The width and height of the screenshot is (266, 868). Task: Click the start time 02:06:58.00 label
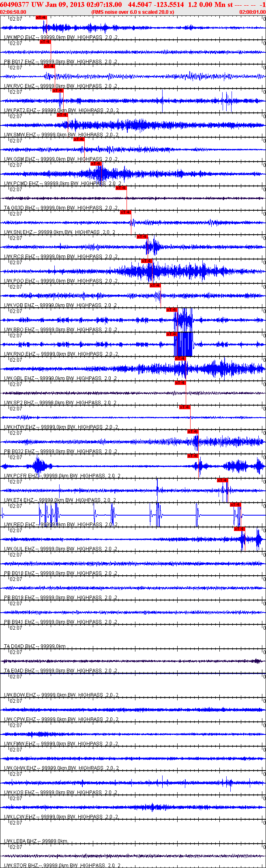pos(13,12)
